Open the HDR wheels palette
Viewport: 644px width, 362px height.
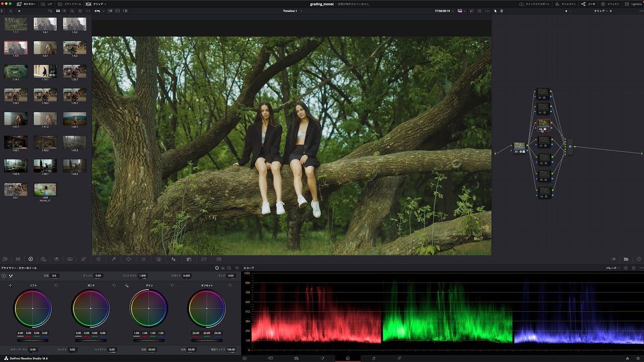coord(43,259)
